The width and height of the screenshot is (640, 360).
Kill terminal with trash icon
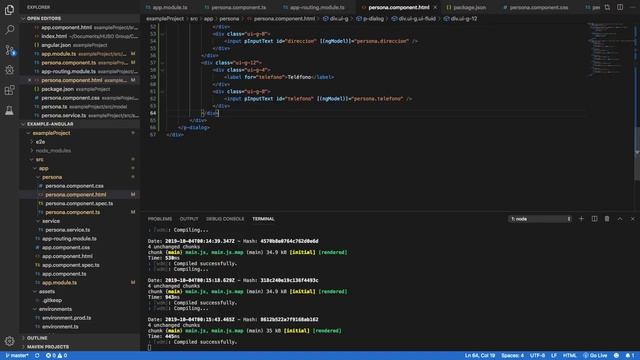pyautogui.click(x=607, y=219)
